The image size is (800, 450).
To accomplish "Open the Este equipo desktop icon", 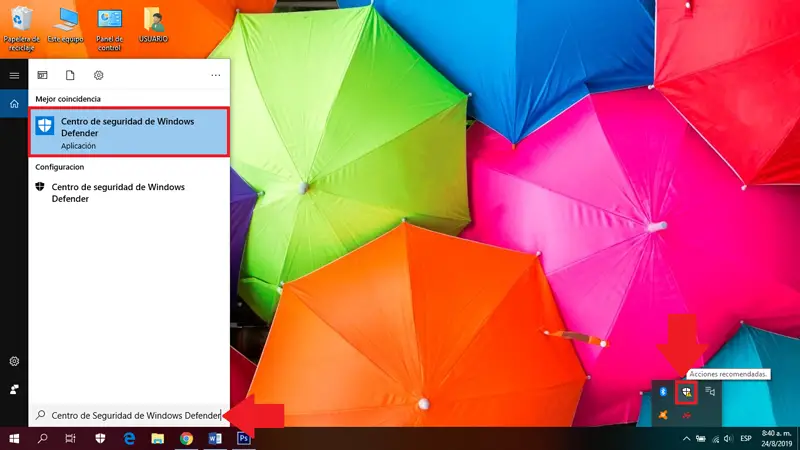I will [65, 26].
